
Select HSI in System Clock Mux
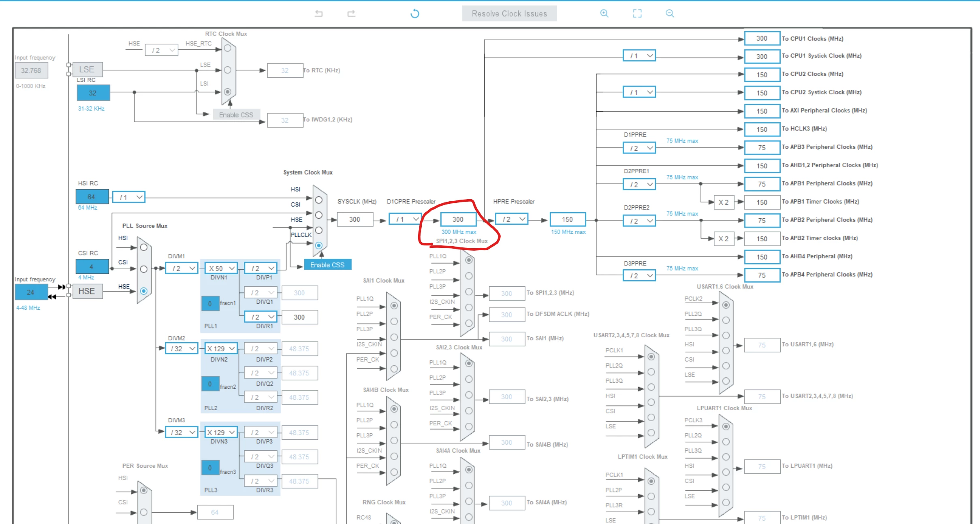319,200
